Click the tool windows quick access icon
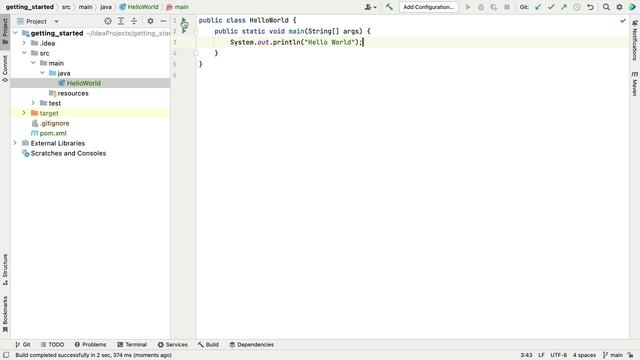The width and height of the screenshot is (640, 360). [x=6, y=355]
